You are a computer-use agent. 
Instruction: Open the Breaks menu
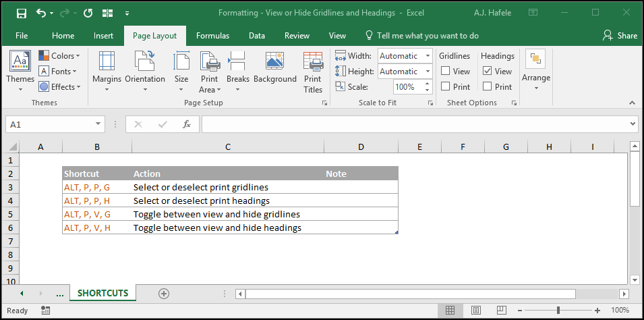(238, 71)
